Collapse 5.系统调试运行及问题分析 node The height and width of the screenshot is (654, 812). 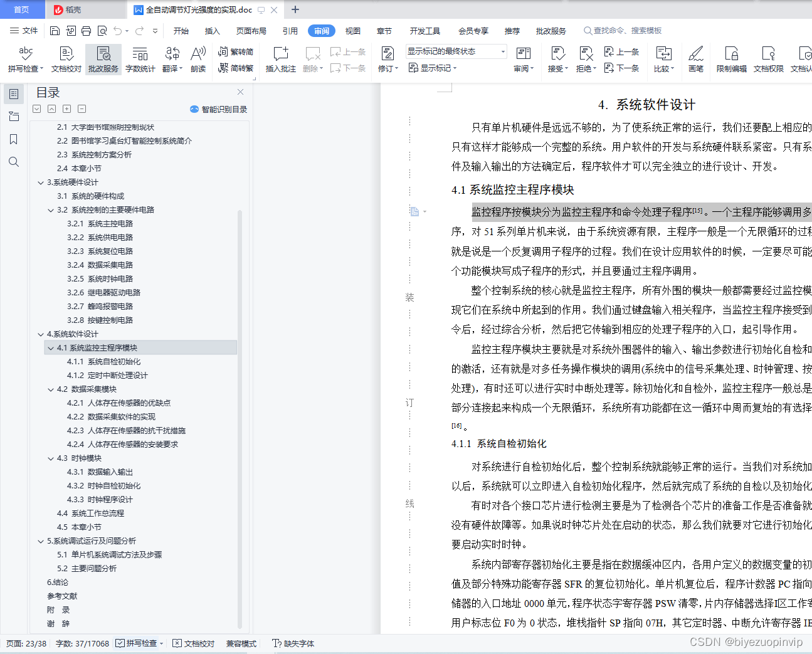point(41,541)
